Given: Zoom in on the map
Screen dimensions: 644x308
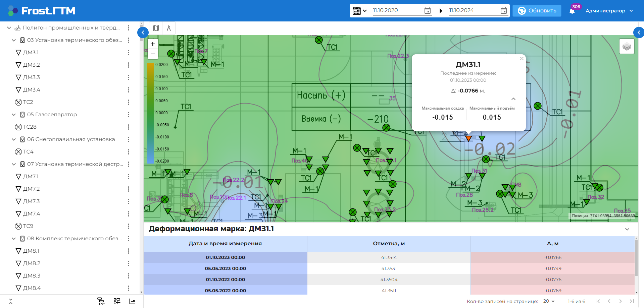Looking at the screenshot, I should coord(153,44).
